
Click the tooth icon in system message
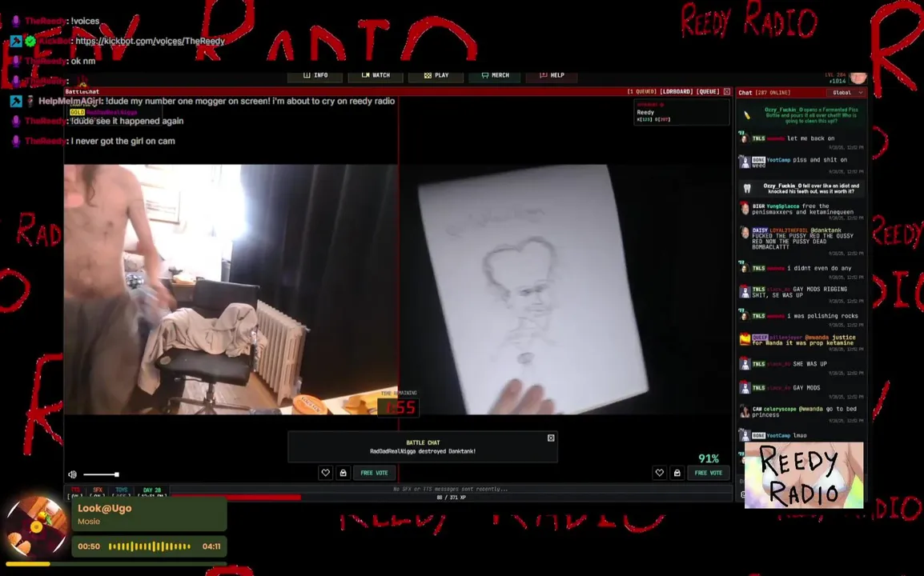pos(747,189)
